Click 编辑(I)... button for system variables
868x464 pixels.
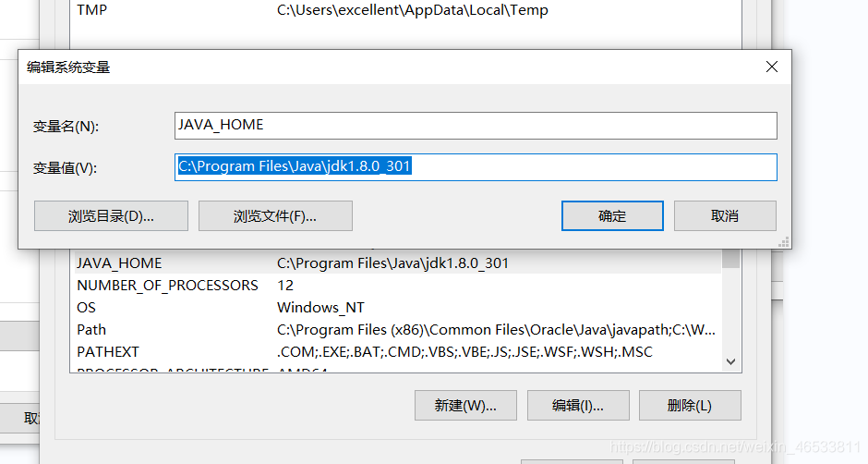click(578, 405)
